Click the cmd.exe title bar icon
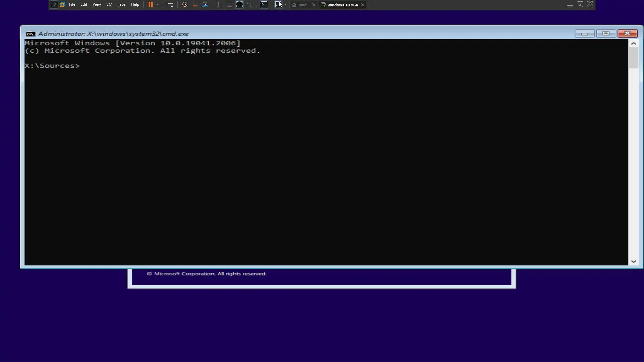 click(x=31, y=34)
